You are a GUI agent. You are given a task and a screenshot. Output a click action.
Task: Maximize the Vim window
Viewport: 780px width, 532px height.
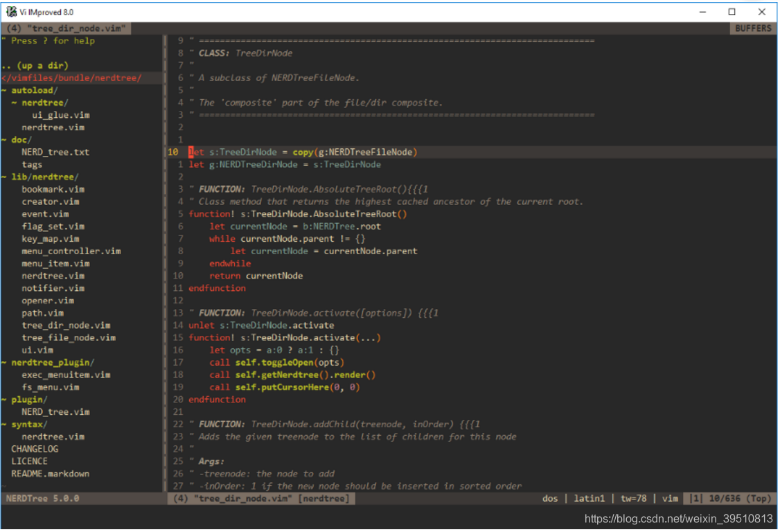732,12
